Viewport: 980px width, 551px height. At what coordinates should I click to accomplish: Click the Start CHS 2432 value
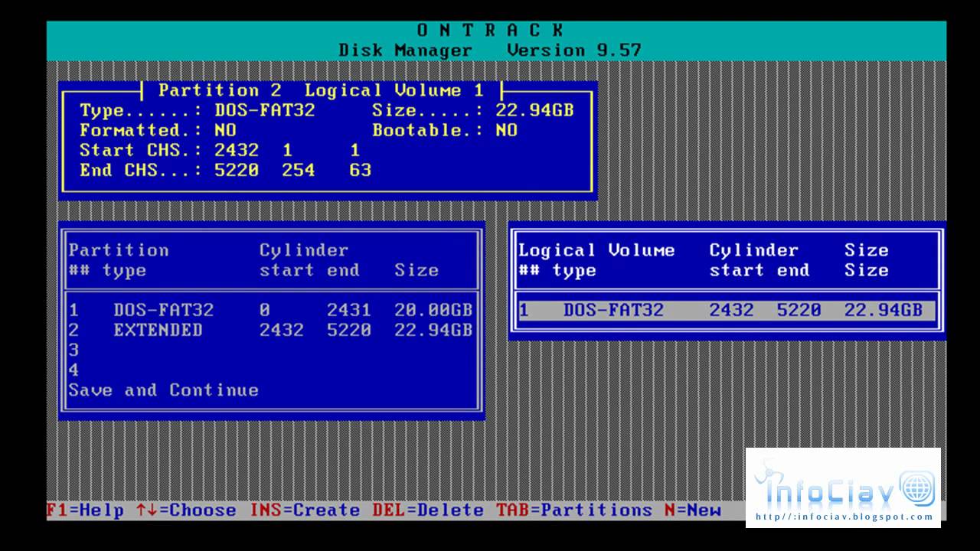237,150
